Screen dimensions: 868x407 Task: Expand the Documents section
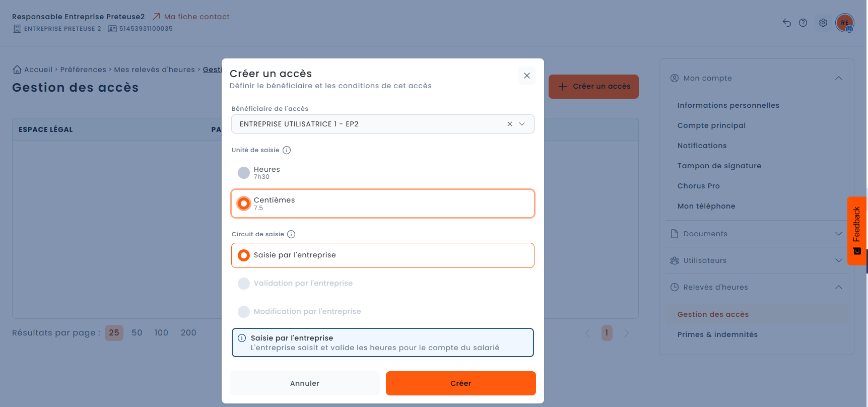pos(756,234)
